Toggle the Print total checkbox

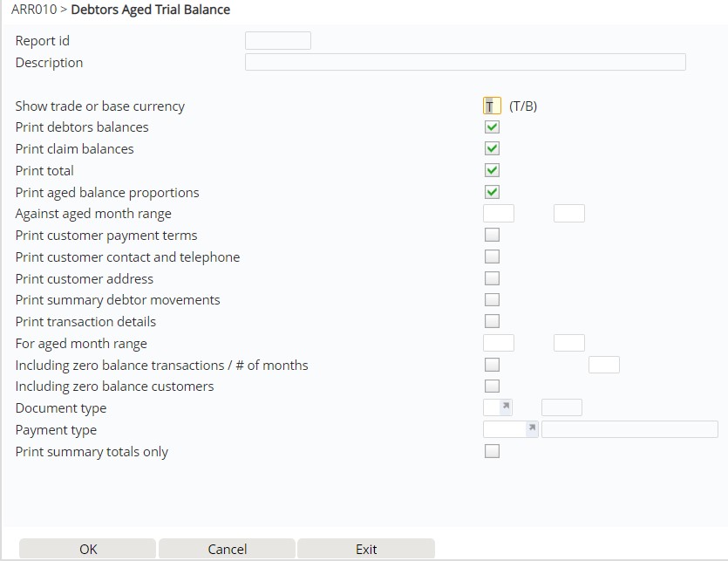[492, 170]
